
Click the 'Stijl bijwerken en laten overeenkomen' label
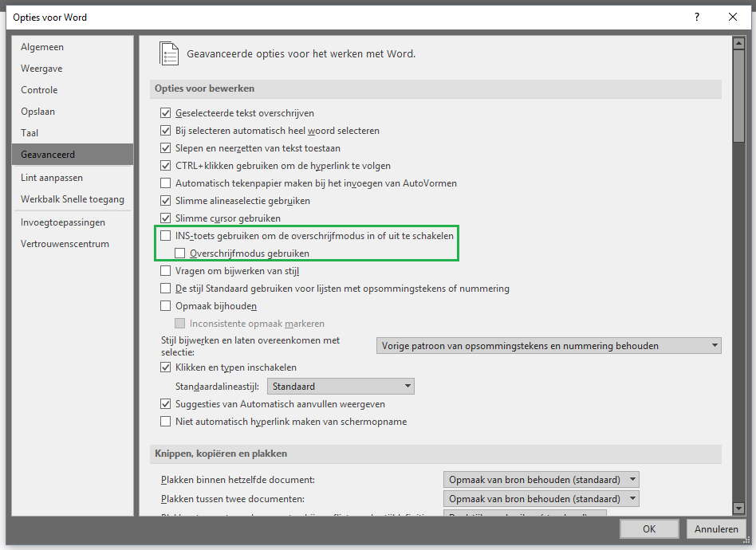250,346
